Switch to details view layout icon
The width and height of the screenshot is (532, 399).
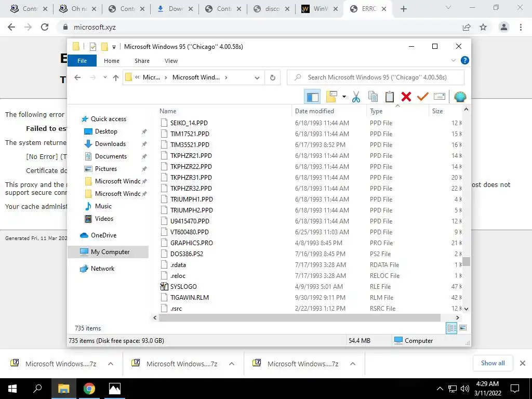451,328
